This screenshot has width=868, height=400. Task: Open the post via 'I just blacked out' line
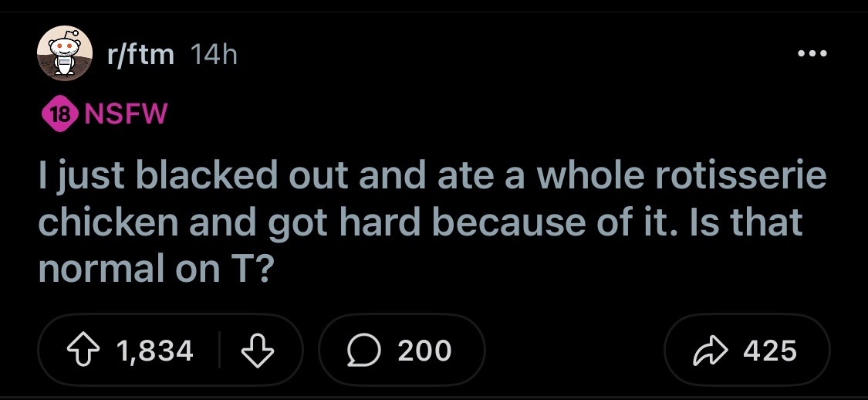[x=432, y=175]
